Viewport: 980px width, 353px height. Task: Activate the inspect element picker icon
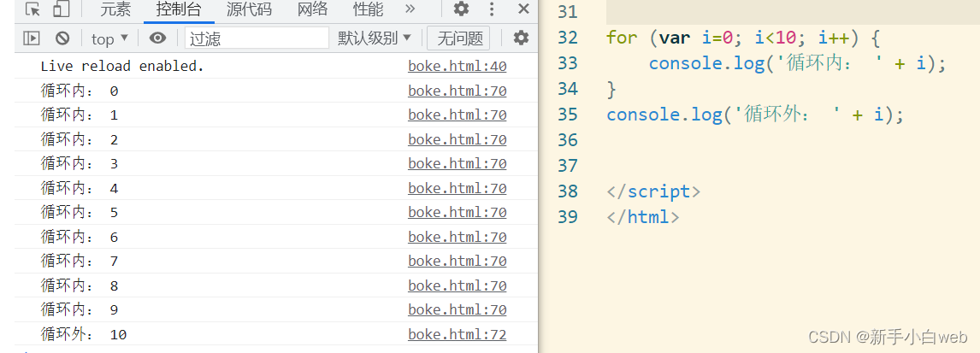pyautogui.click(x=32, y=9)
